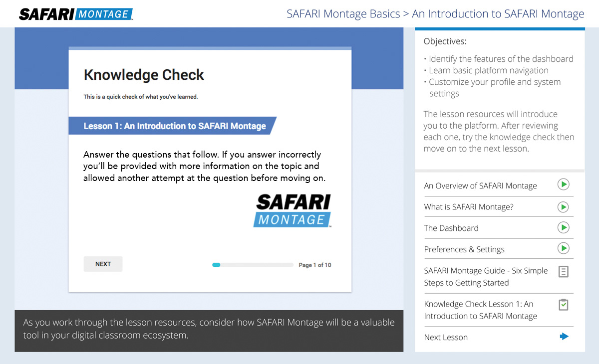Click the SAFARI Montage logo in header
Screen dimensions: 599x364
pos(76,13)
